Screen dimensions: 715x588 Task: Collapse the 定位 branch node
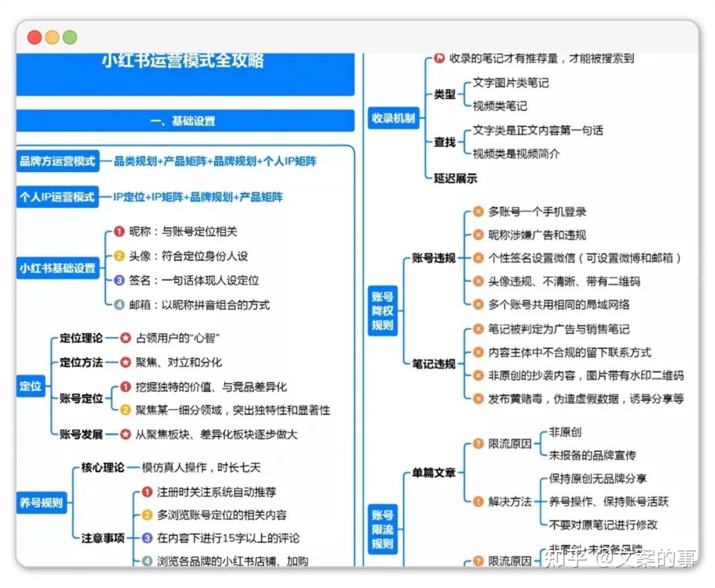(x=30, y=386)
